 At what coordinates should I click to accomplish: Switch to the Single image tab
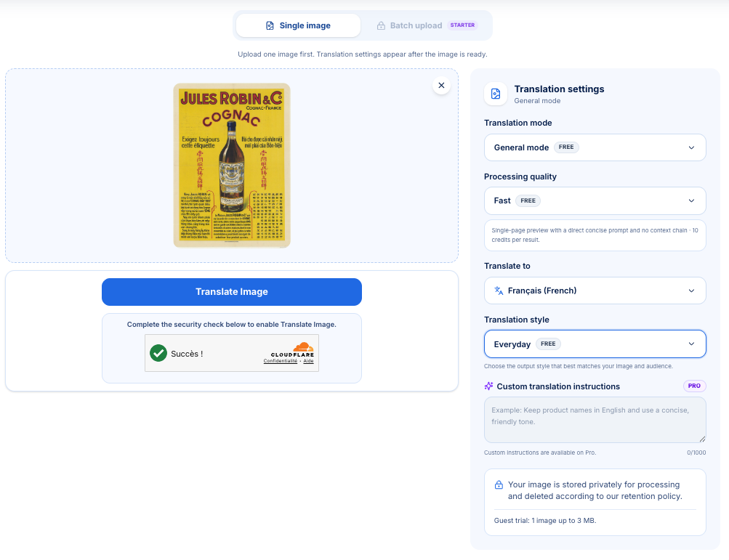point(298,25)
